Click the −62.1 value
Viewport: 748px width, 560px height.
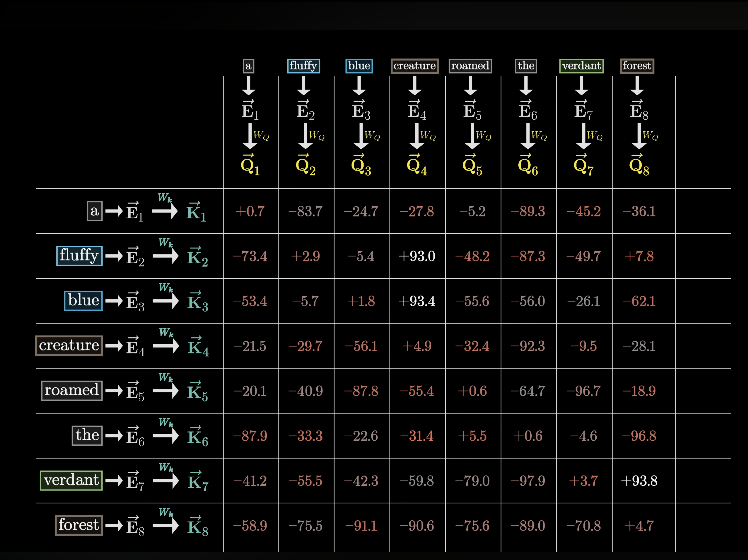(639, 301)
